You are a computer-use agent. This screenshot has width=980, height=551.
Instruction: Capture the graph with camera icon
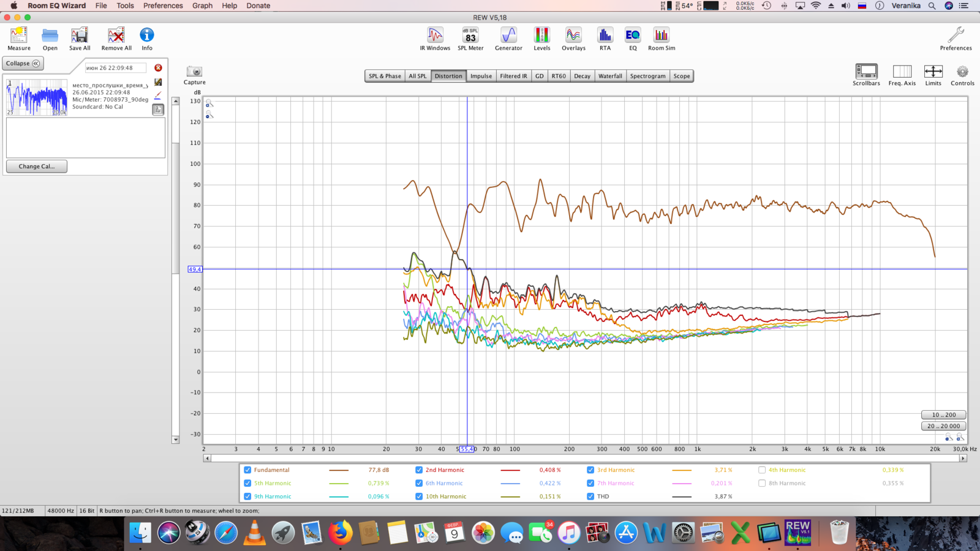194,75
